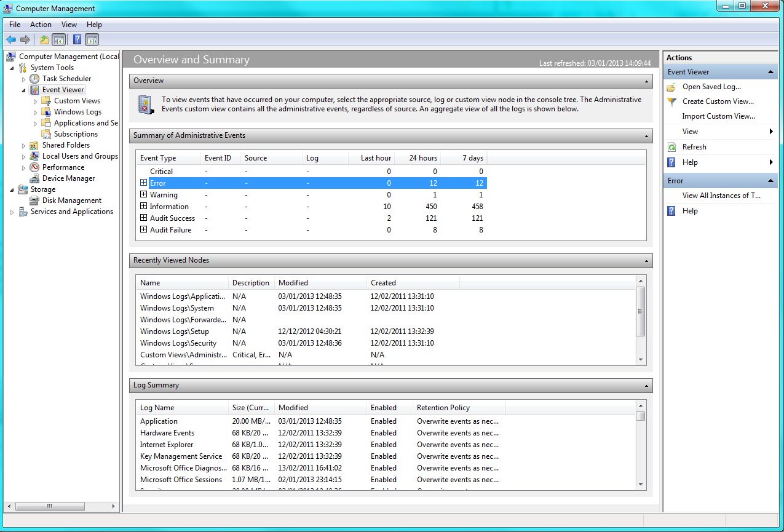Click the Local Users and Groups icon

point(34,156)
